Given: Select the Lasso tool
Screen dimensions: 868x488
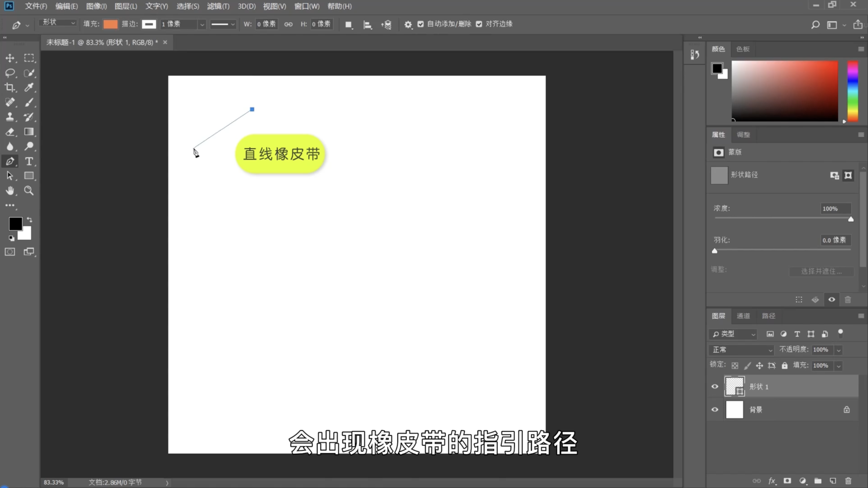Looking at the screenshot, I should click(10, 73).
